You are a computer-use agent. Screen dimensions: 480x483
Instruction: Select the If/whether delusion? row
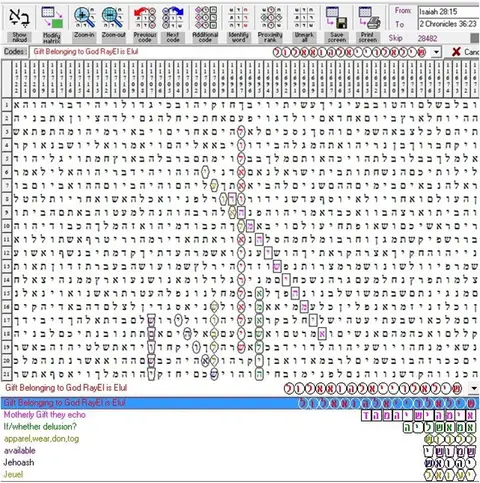click(240, 427)
